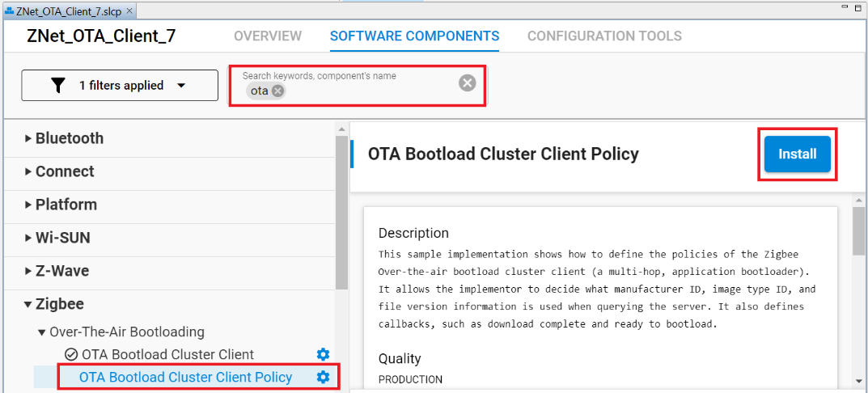Minimize the editor panel view
The height and width of the screenshot is (393, 868).
coord(844,7)
